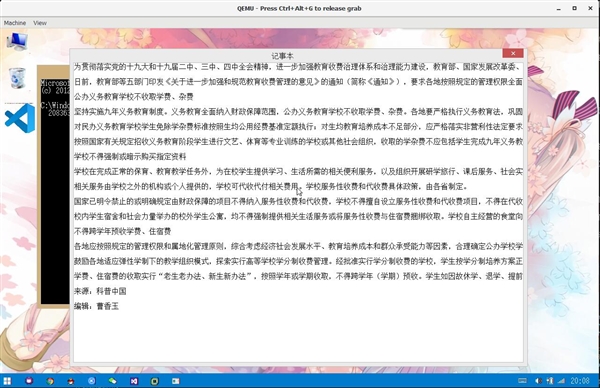Place cursor in line 来源:科普中国

click(100, 291)
